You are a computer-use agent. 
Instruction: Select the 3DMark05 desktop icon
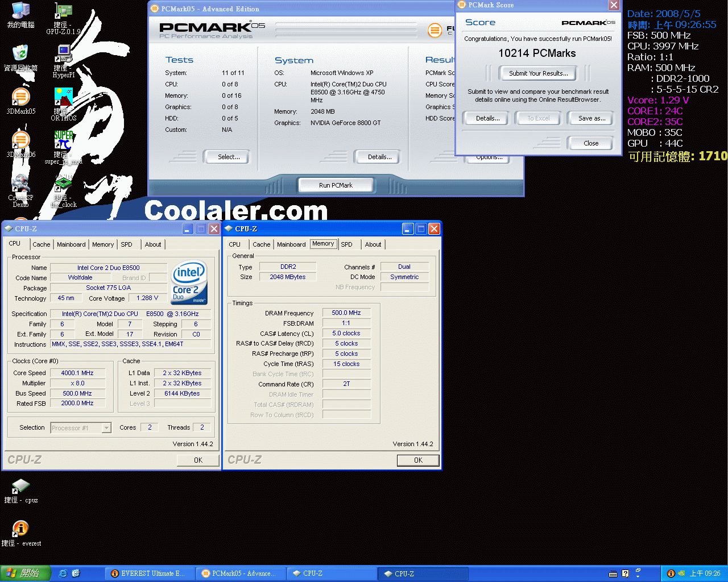coord(20,101)
